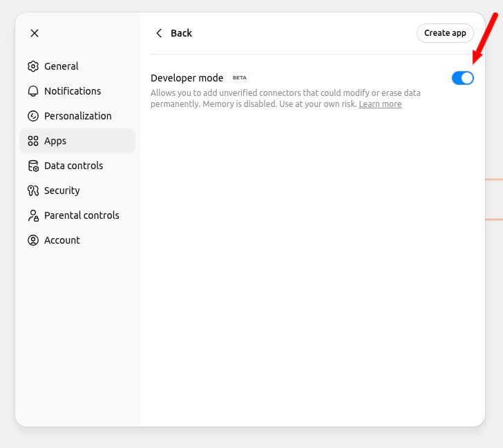Open Notifications settings section
Viewport: 503px width, 448px height.
77,91
